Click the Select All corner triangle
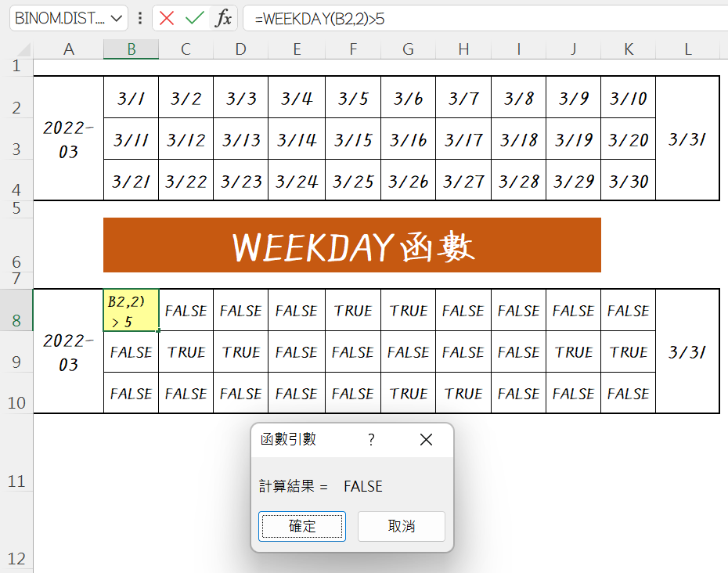Screen dimensions: 728x573 [x=23, y=49]
